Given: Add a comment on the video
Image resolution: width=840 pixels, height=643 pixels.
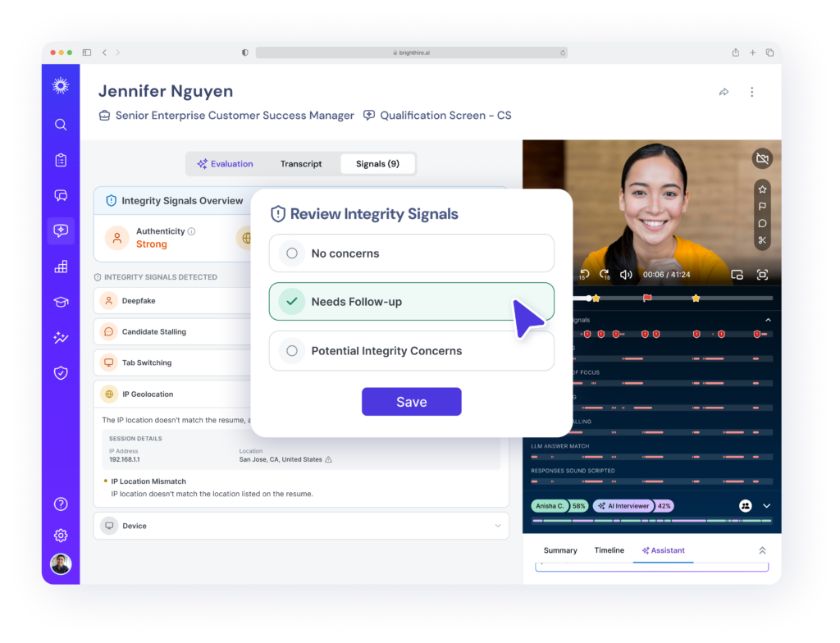Looking at the screenshot, I should (x=762, y=223).
